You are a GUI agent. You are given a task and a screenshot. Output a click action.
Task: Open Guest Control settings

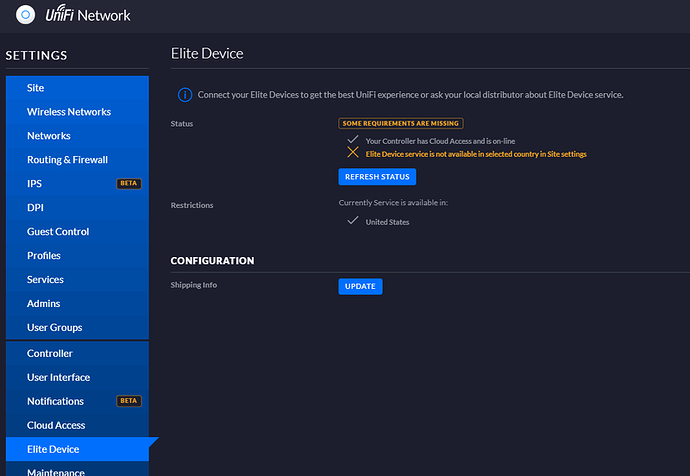pyautogui.click(x=77, y=231)
